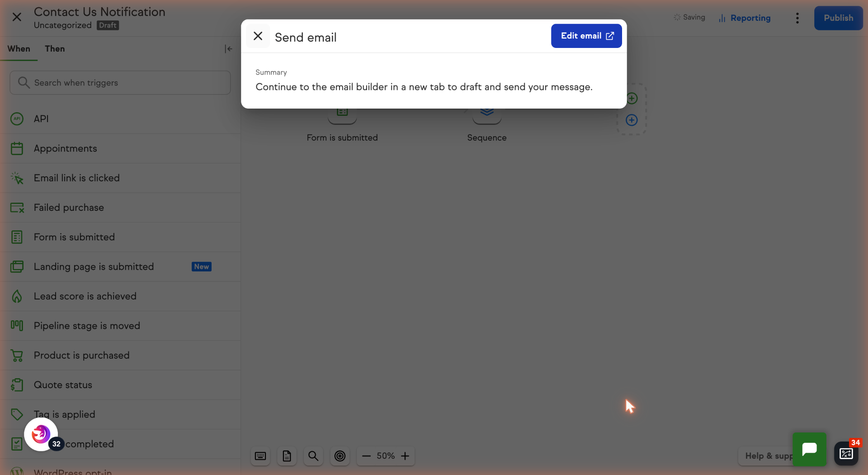The height and width of the screenshot is (475, 868).
Task: Click the Edit email button
Action: click(586, 36)
